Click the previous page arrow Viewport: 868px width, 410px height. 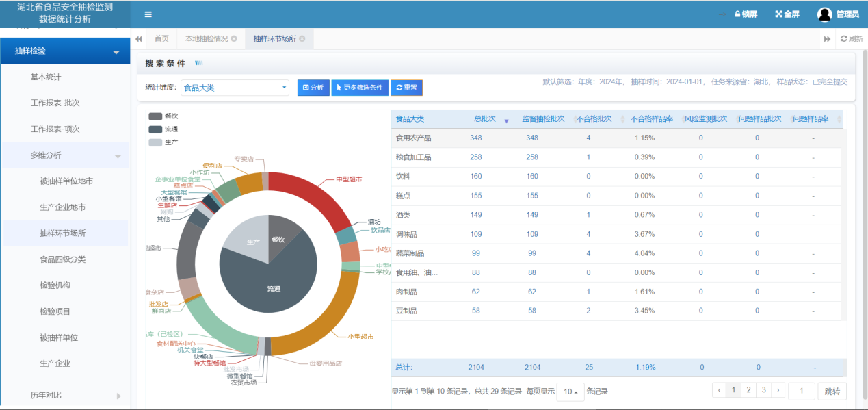pyautogui.click(x=719, y=390)
